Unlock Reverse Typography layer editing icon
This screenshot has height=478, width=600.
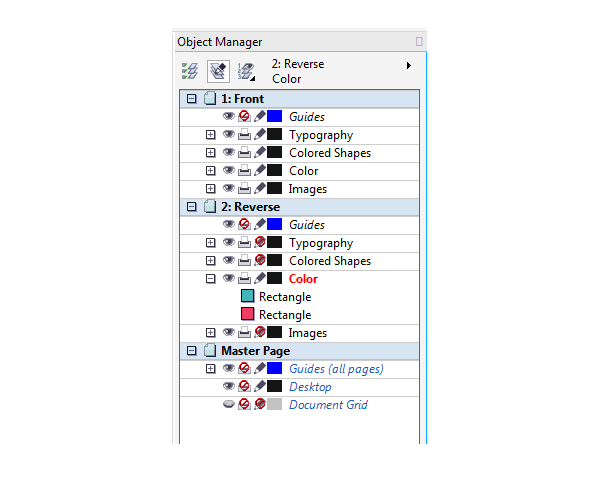(260, 242)
